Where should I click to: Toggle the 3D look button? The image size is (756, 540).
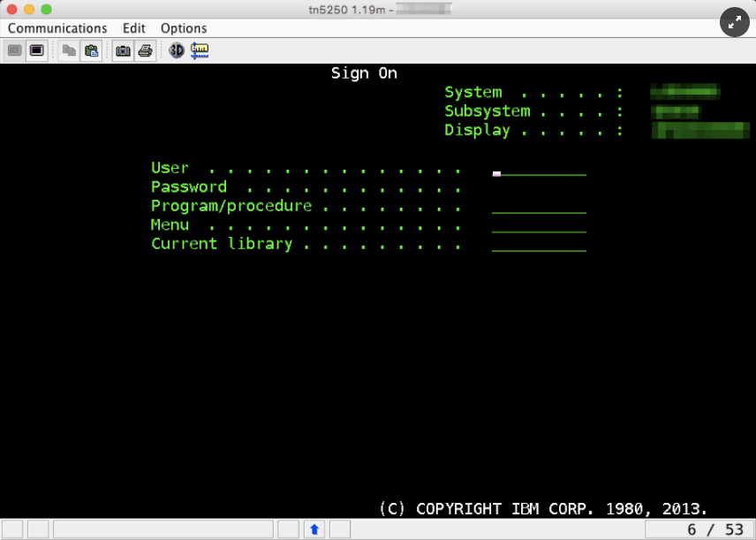177,50
